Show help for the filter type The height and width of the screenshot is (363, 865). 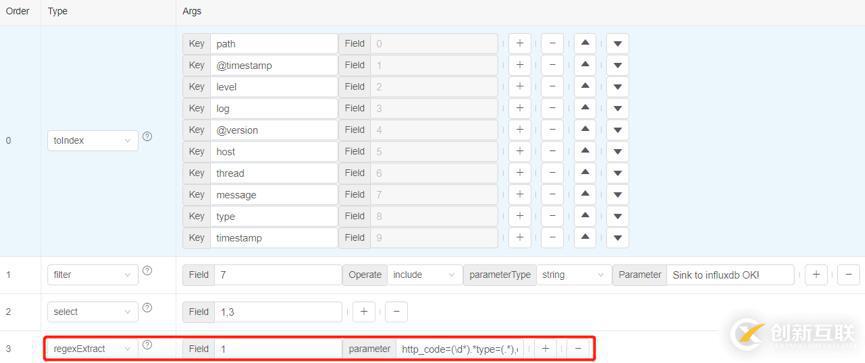pyautogui.click(x=147, y=271)
